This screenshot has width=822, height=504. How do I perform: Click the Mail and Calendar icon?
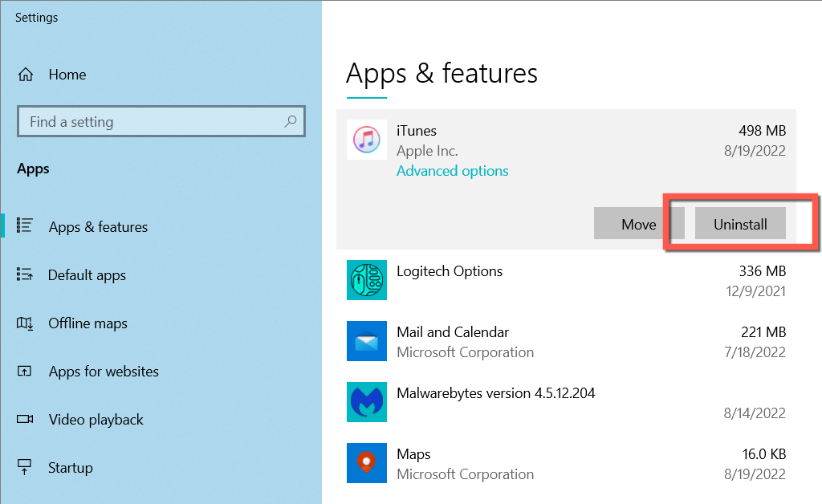(x=366, y=341)
